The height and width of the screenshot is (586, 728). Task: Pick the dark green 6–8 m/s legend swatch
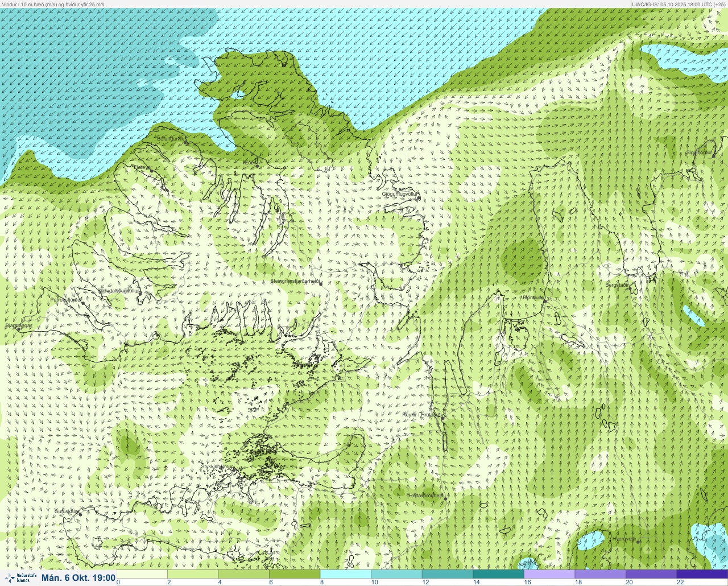(295, 574)
